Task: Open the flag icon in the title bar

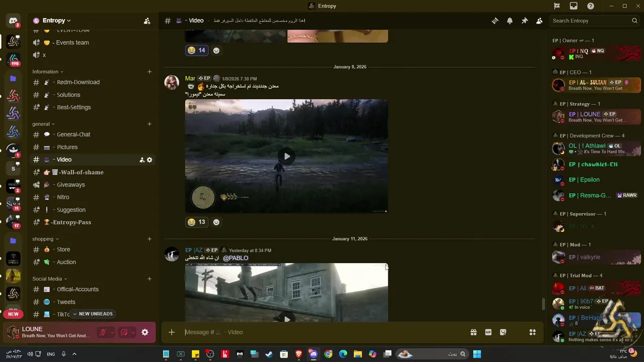Action: point(557,6)
